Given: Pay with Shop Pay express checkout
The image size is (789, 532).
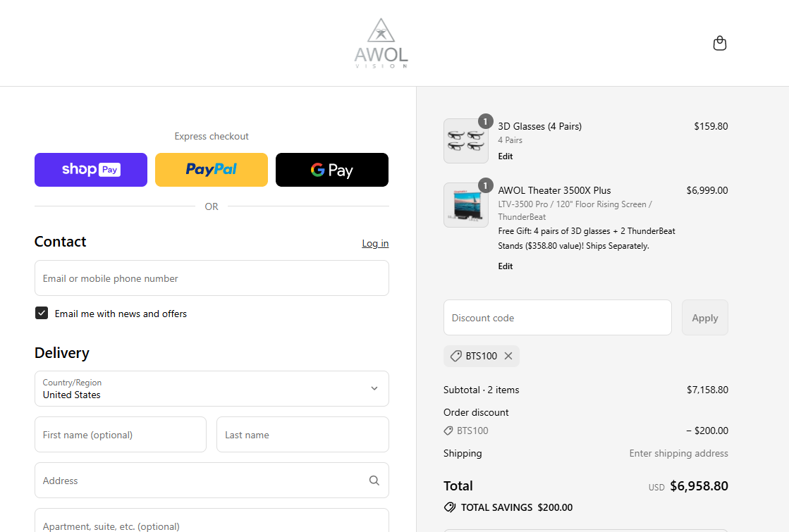Looking at the screenshot, I should pyautogui.click(x=91, y=170).
